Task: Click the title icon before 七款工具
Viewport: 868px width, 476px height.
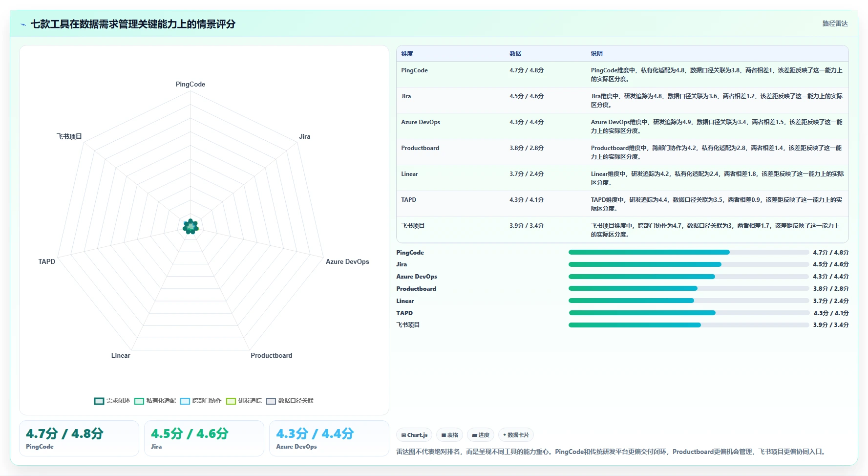Action: (23, 24)
